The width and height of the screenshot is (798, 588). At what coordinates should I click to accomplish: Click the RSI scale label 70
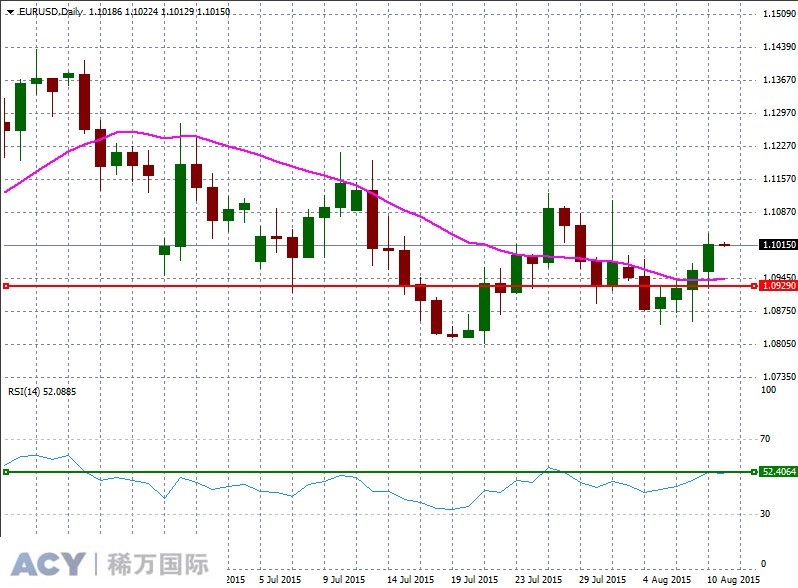click(765, 439)
